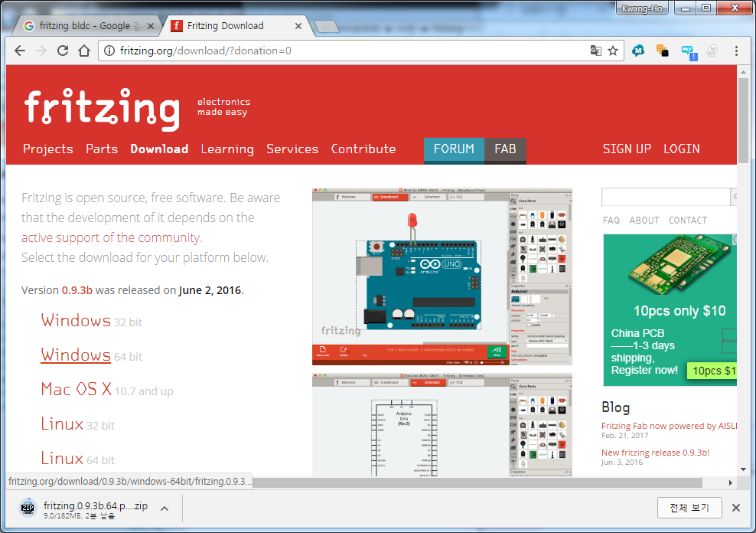Open the greyed-out extension icon
Image resolution: width=756 pixels, height=533 pixels.
712,51
